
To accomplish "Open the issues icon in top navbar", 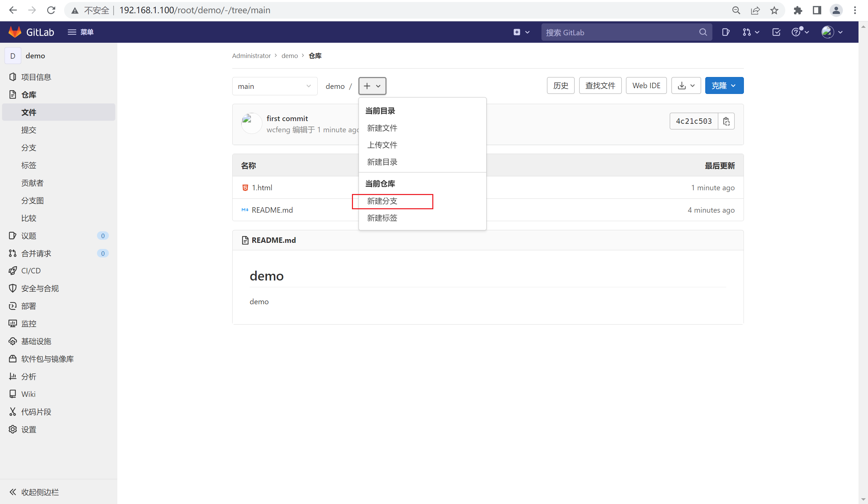I will (725, 32).
